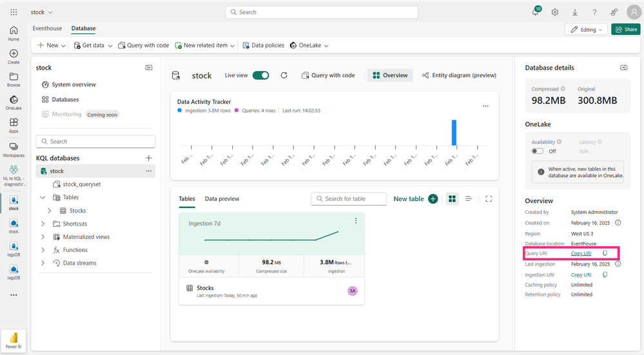This screenshot has height=355, width=644.
Task: Open the notifications bell
Action: click(x=535, y=12)
